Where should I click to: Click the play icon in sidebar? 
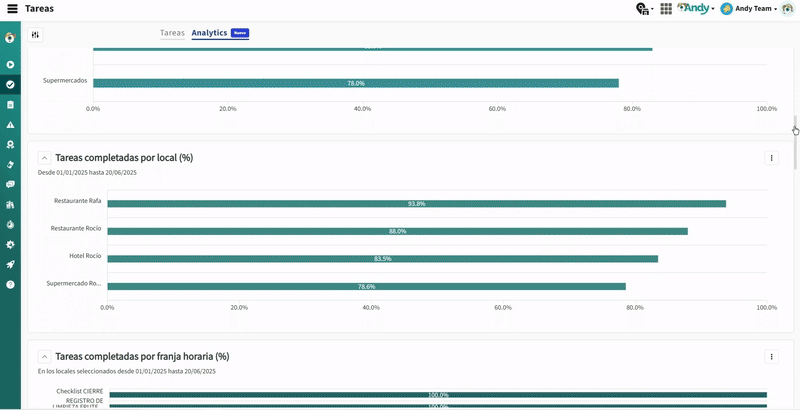coord(10,65)
